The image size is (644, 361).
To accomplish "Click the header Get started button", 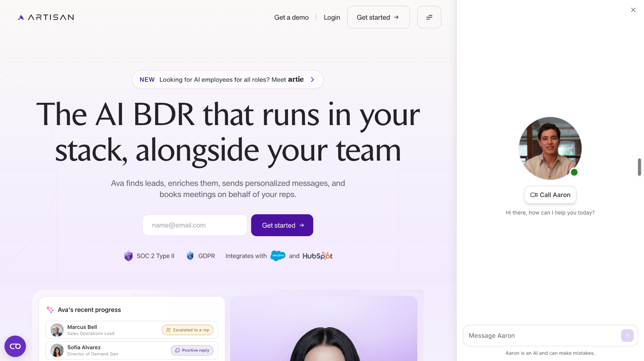I will click(378, 17).
